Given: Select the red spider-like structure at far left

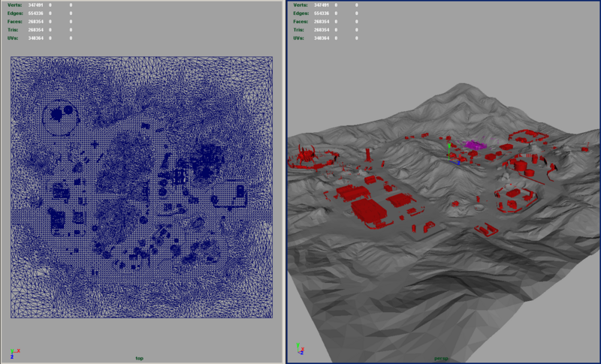Looking at the screenshot, I should click(307, 154).
